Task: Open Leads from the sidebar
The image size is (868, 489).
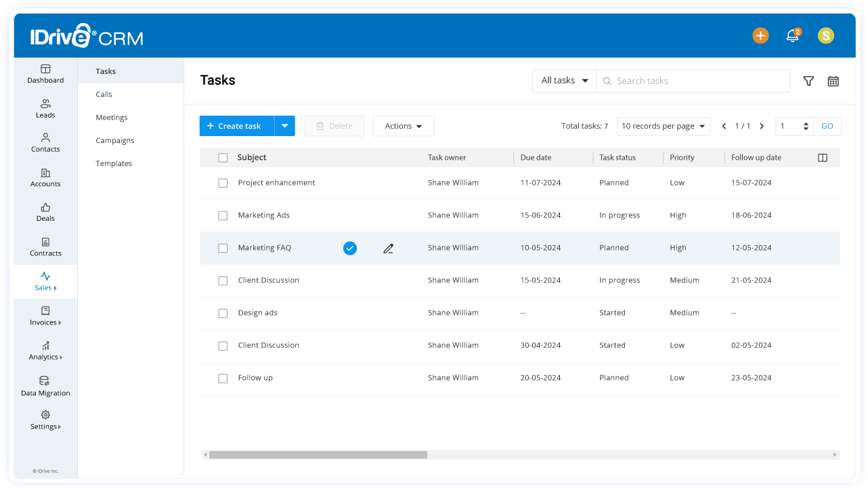Action: click(x=45, y=108)
